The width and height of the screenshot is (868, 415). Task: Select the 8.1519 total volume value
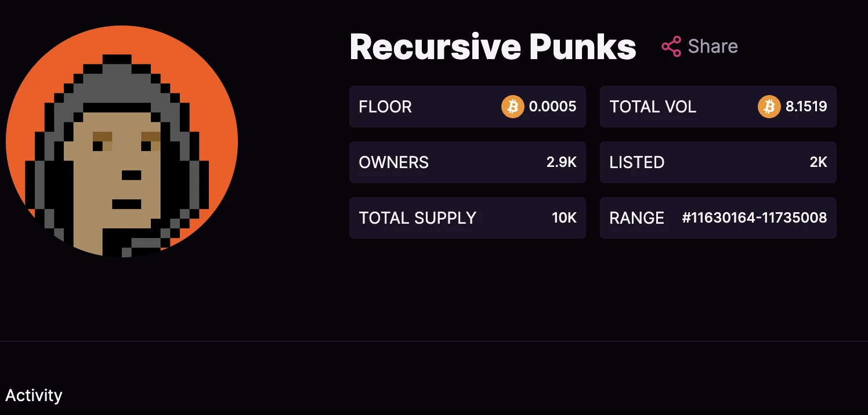[806, 107]
